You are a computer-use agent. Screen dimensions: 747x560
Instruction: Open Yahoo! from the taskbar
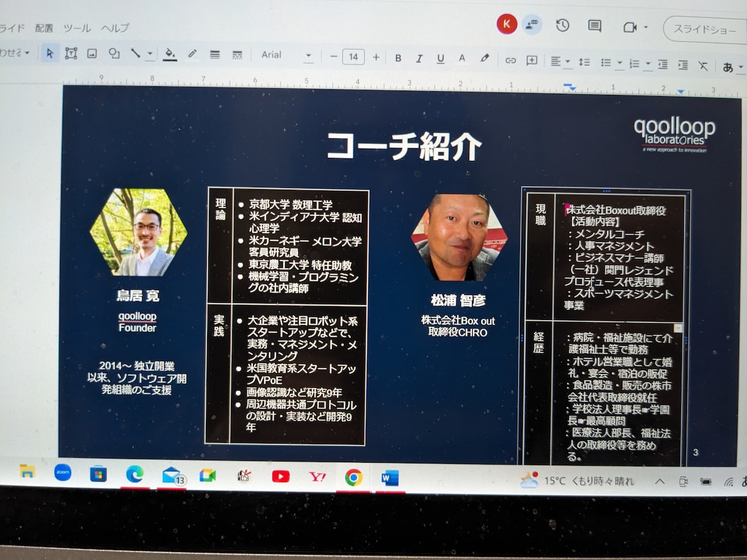click(317, 477)
